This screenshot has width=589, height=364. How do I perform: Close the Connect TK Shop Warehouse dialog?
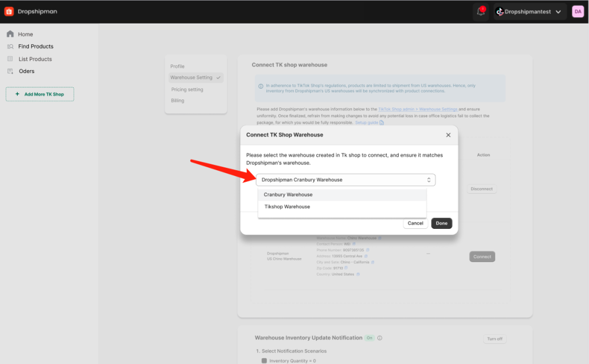448,135
